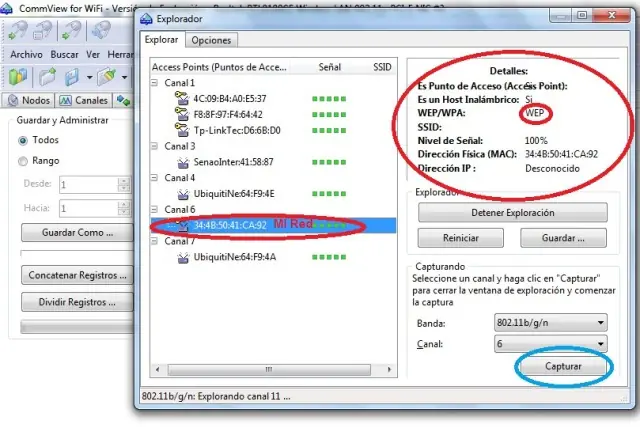Click the Detener Exploración button
Image resolution: width=640 pixels, height=427 pixels.
[513, 212]
